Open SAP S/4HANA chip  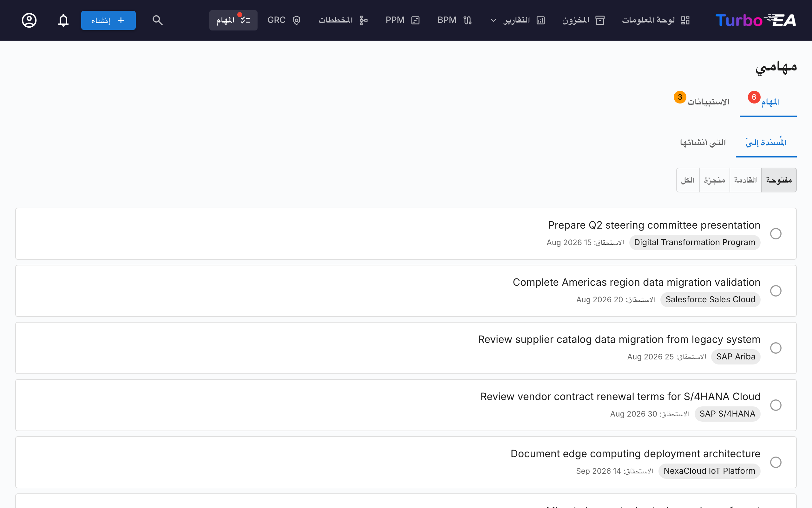click(x=727, y=414)
